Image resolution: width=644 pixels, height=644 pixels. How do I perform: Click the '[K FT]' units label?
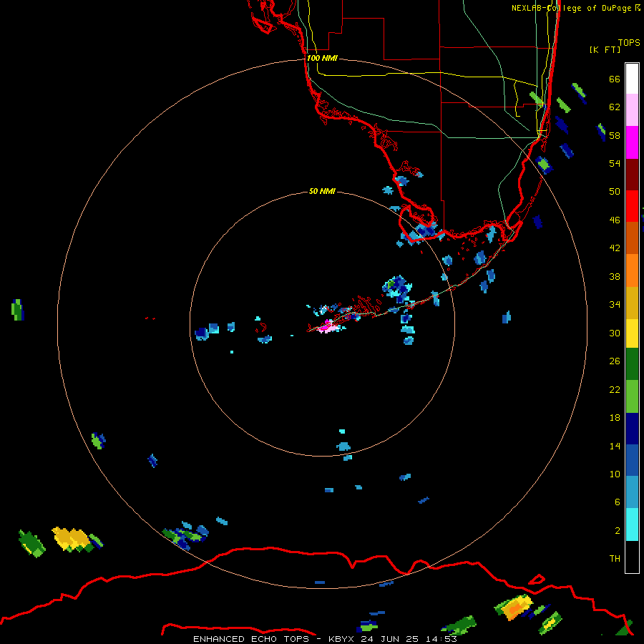click(x=605, y=49)
